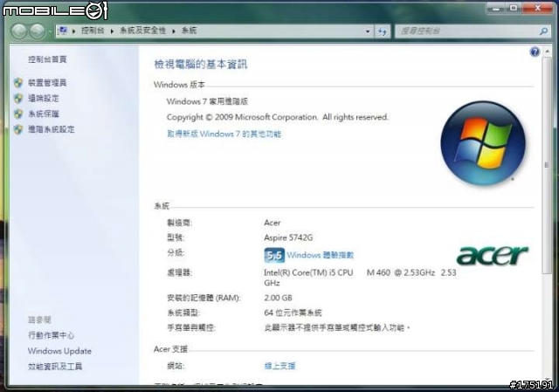Expand the arrow after the 控制台 breadcrumb
This screenshot has width=559, height=392.
[x=112, y=31]
